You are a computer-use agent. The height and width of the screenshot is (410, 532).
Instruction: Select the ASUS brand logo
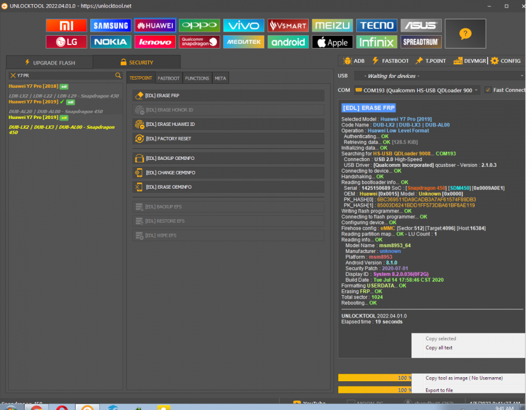(x=421, y=25)
